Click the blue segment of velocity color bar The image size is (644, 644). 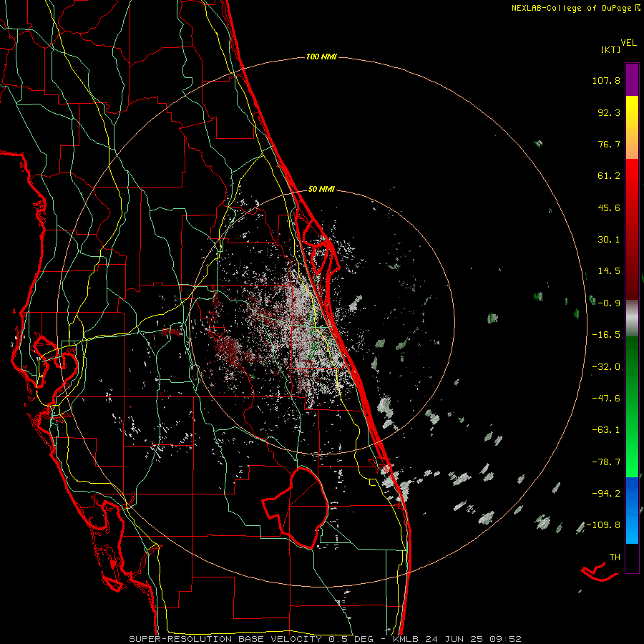pyautogui.click(x=632, y=510)
